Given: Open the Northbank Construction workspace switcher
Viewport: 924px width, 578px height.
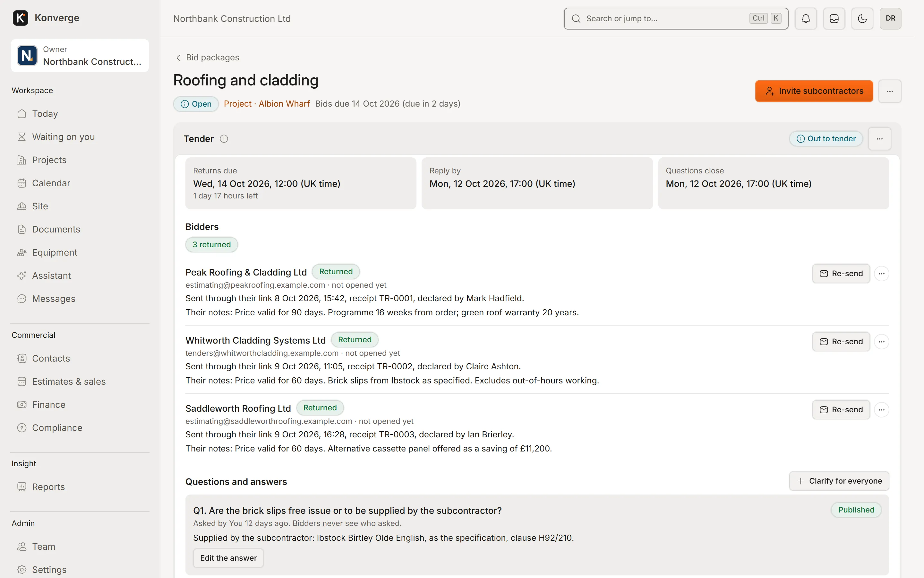Looking at the screenshot, I should [80, 56].
